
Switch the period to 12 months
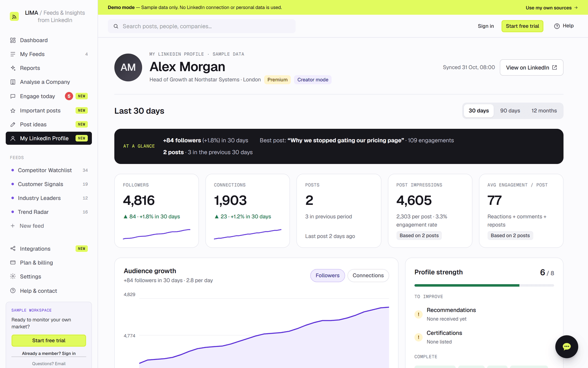(544, 111)
